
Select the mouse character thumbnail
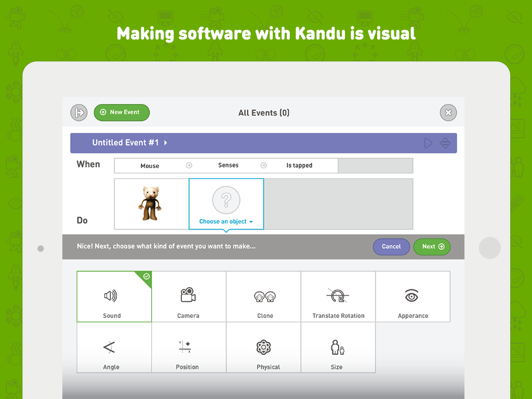click(151, 204)
